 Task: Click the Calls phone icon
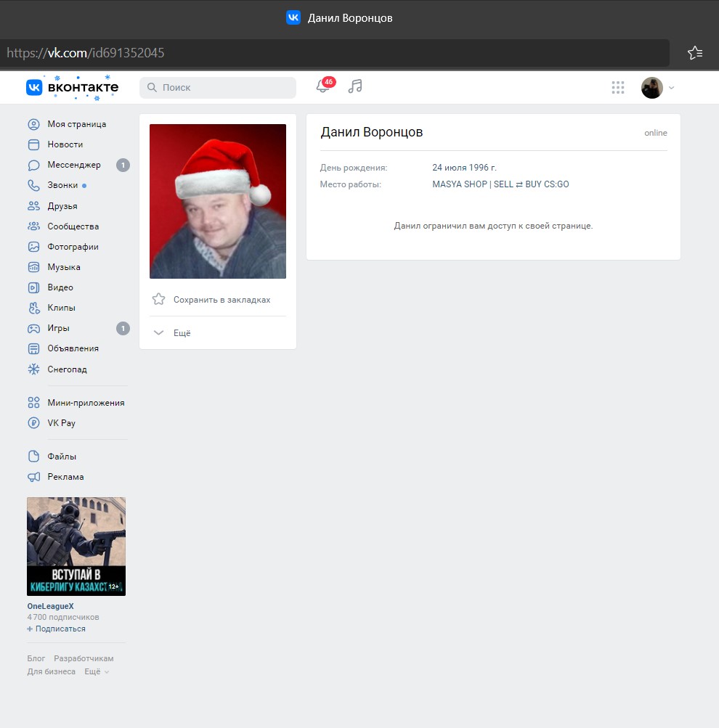(x=33, y=185)
